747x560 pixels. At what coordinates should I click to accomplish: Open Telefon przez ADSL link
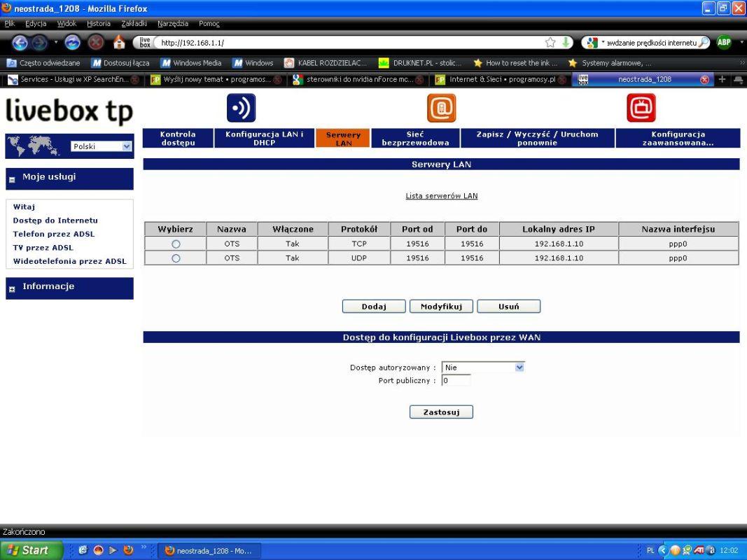pos(54,234)
